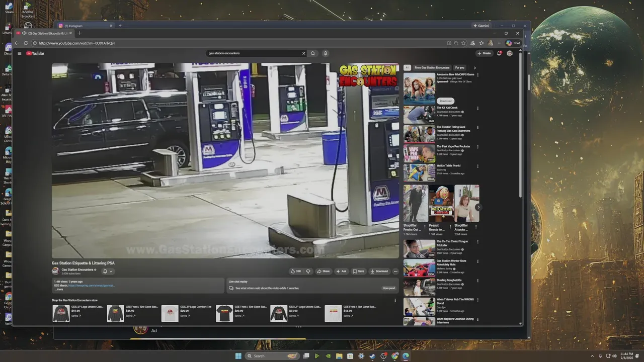The height and width of the screenshot is (362, 644).
Task: Open Chrome from the taskbar
Action: 395,356
